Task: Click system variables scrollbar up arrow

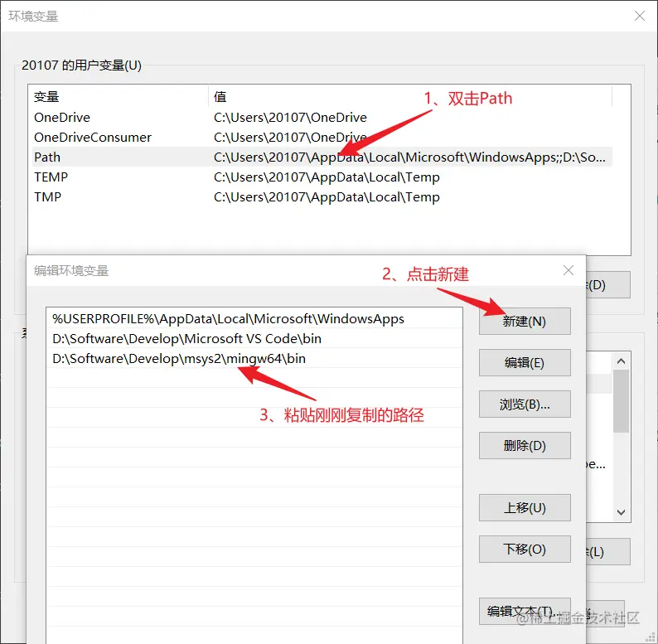Action: pyautogui.click(x=621, y=361)
